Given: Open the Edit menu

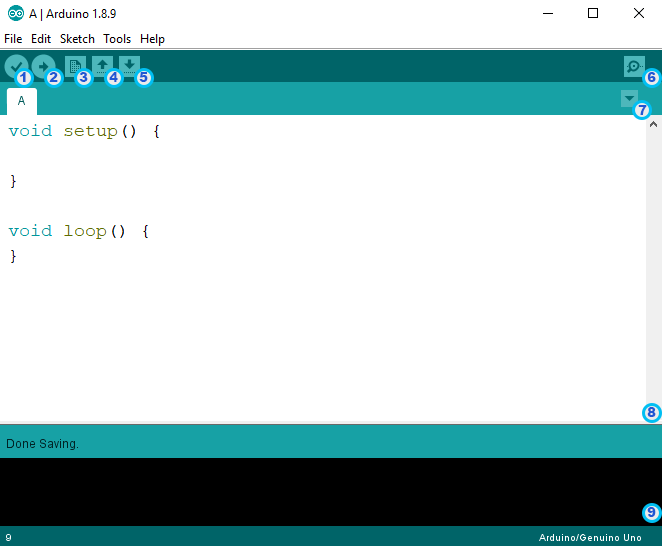Looking at the screenshot, I should pos(41,39).
